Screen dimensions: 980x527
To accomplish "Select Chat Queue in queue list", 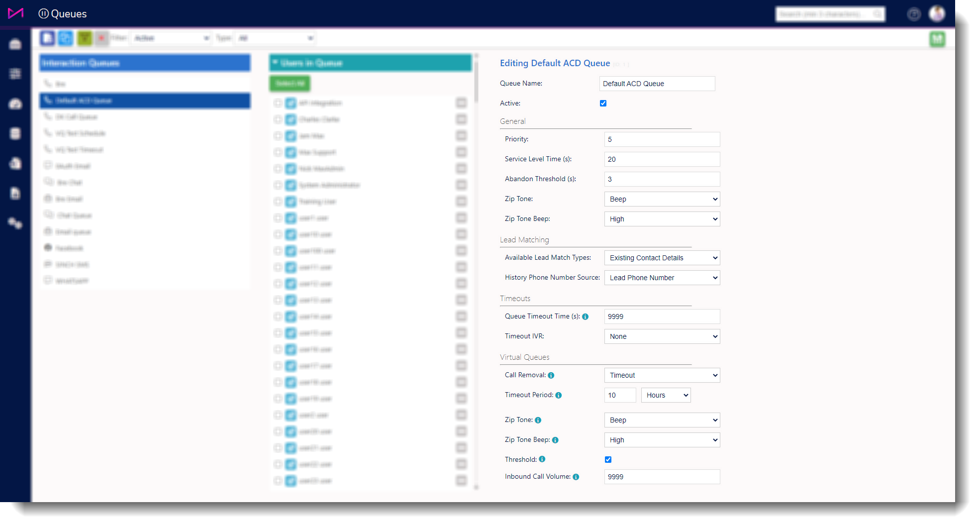I will [x=145, y=215].
